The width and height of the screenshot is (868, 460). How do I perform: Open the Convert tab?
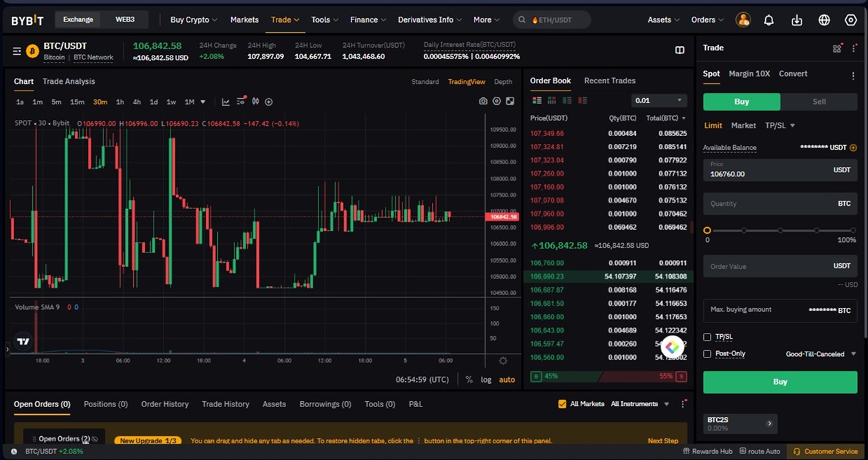click(793, 74)
